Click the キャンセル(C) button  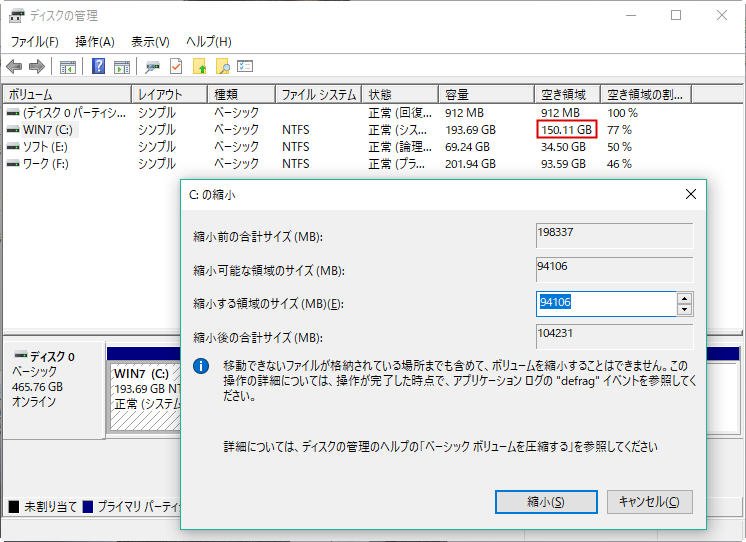[x=649, y=502]
